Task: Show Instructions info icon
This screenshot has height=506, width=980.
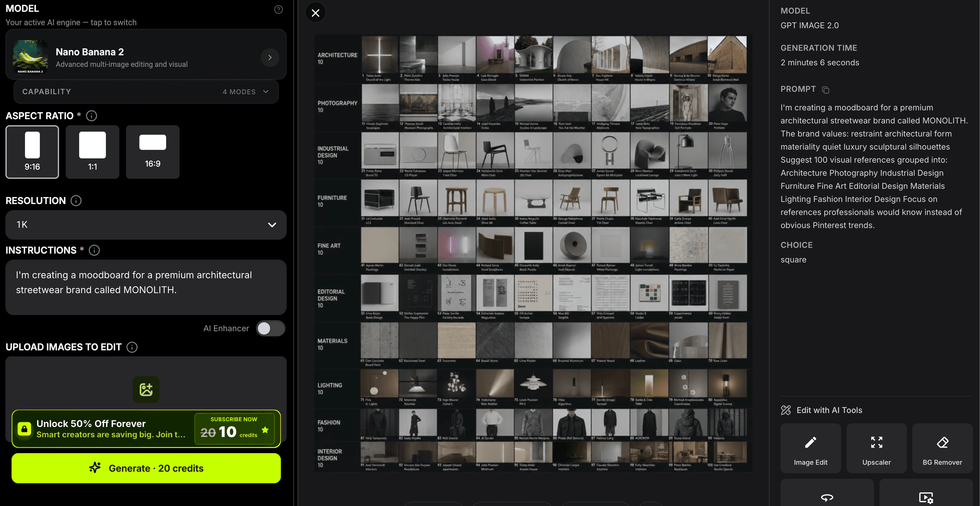Action: pyautogui.click(x=94, y=250)
